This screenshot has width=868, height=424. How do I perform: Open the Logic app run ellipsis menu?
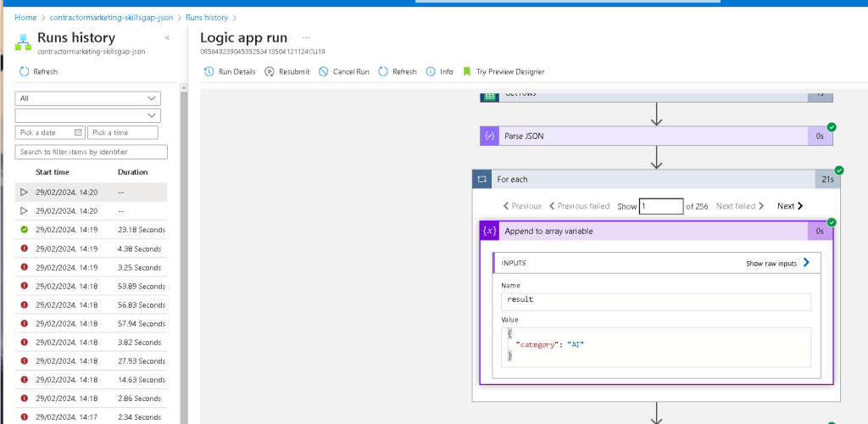pyautogui.click(x=306, y=37)
